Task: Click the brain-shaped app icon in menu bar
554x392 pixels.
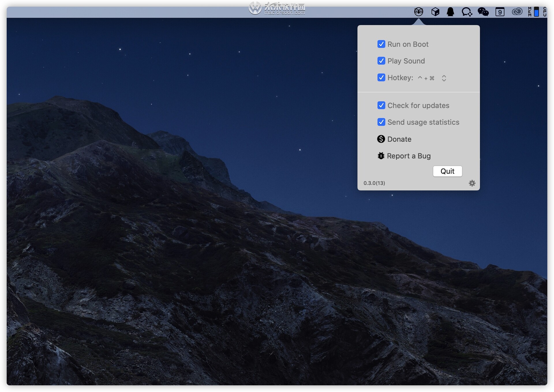Action: coord(418,12)
